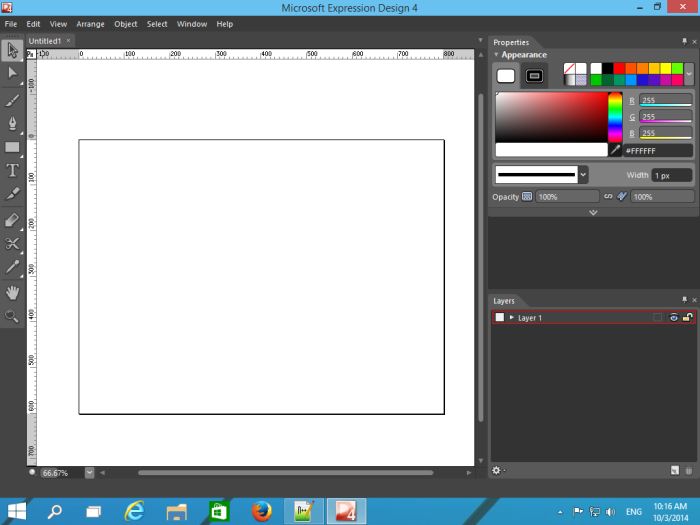This screenshot has height=525, width=700.
Task: Open the zoom level dropdown
Action: click(89, 472)
